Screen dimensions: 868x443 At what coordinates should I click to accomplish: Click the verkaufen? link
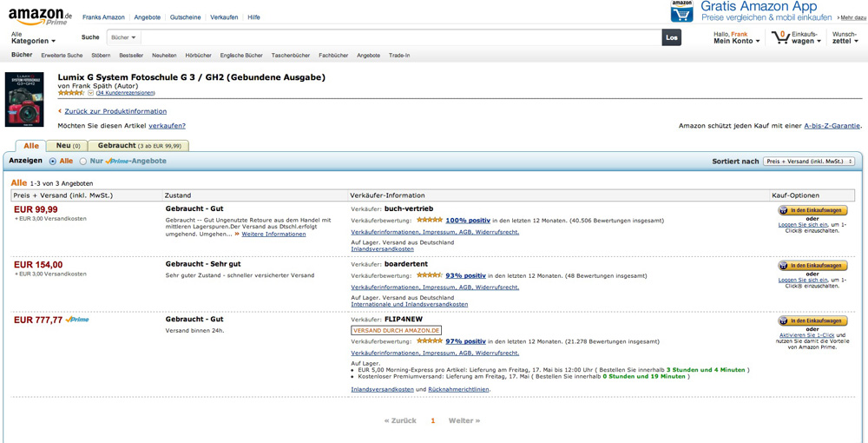tap(168, 126)
